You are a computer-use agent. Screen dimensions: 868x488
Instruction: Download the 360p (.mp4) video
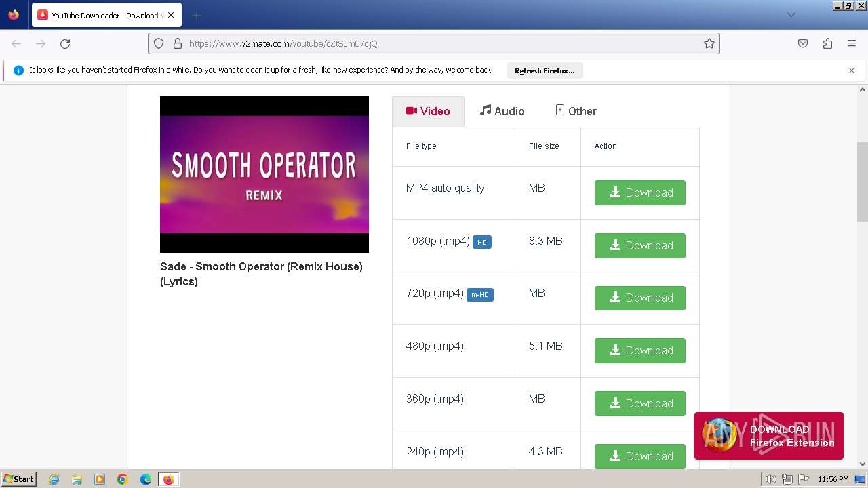(x=640, y=403)
